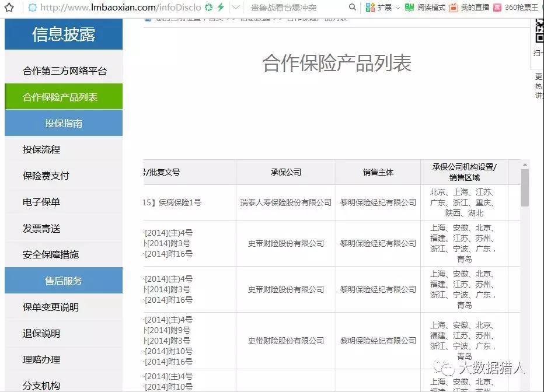
Task: Select 合作保险产品列表 sidebar item
Action: pyautogui.click(x=64, y=97)
